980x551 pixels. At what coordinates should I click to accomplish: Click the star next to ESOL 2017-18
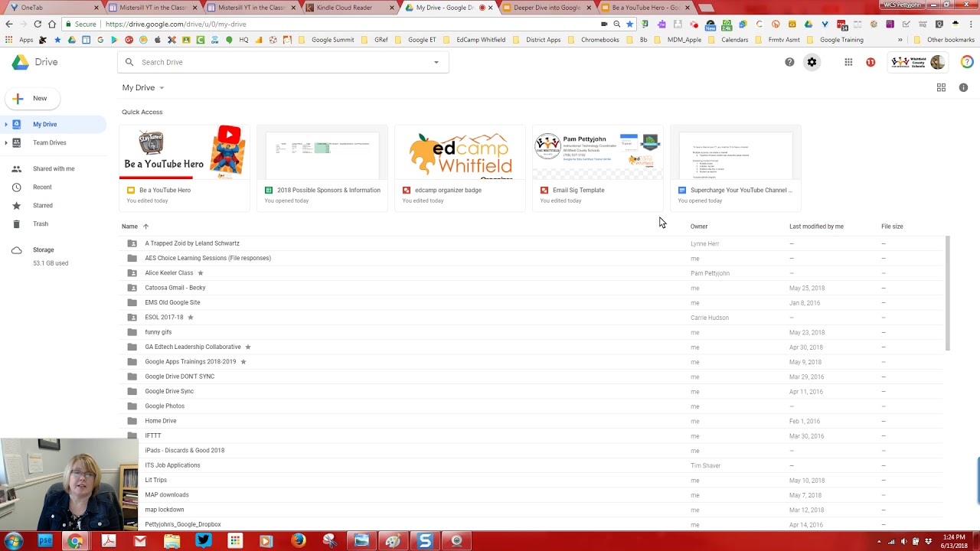click(191, 318)
